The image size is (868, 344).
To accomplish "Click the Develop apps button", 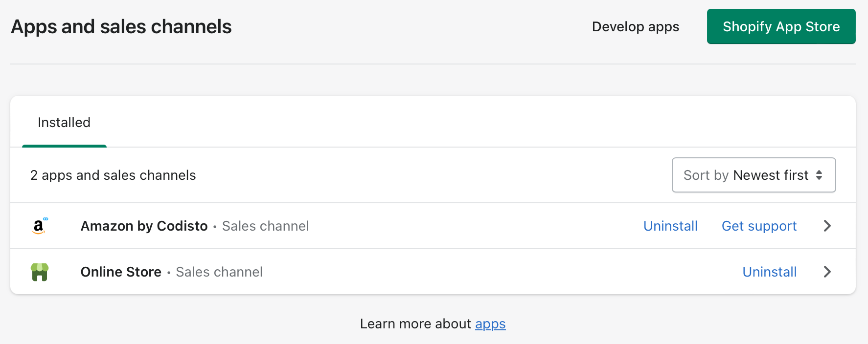I will 636,26.
